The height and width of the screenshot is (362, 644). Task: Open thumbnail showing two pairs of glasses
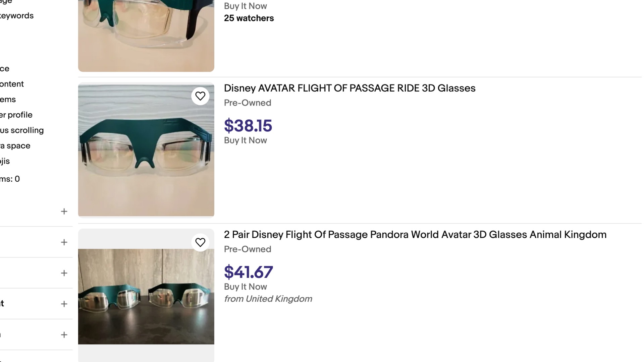tap(146, 296)
